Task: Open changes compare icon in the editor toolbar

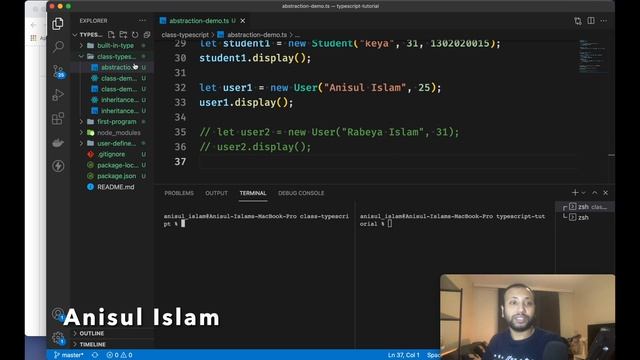Action: [x=578, y=21]
